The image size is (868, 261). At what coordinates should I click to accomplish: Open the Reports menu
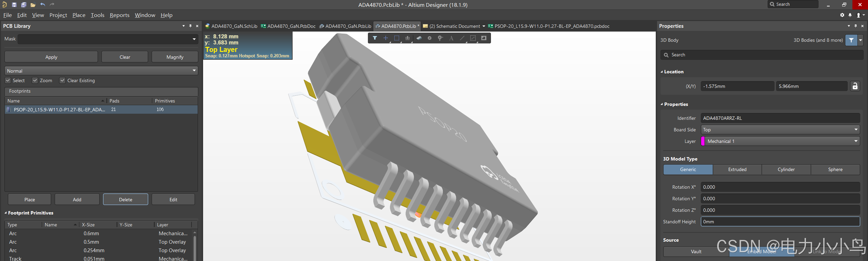click(120, 15)
